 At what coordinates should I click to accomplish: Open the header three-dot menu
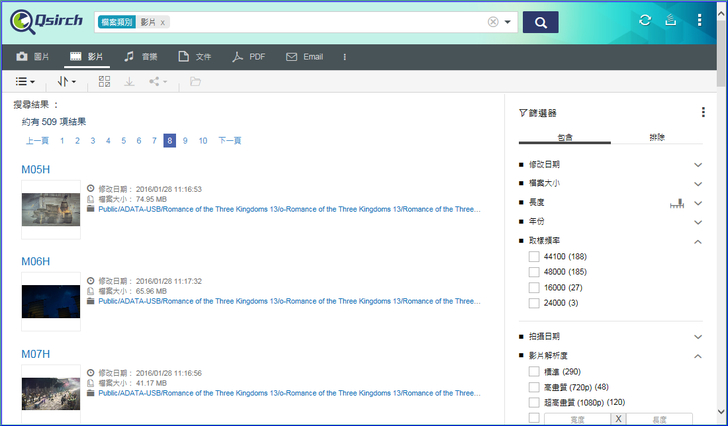699,21
